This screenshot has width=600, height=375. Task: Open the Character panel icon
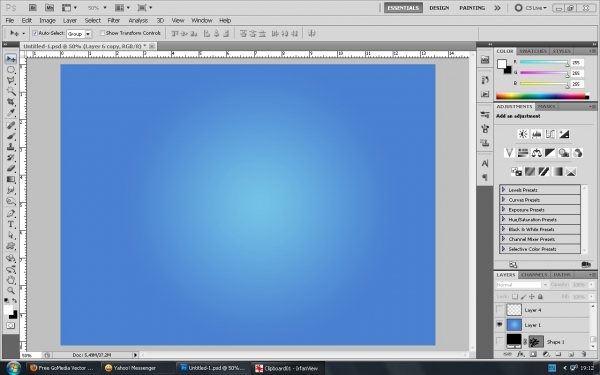pyautogui.click(x=485, y=163)
